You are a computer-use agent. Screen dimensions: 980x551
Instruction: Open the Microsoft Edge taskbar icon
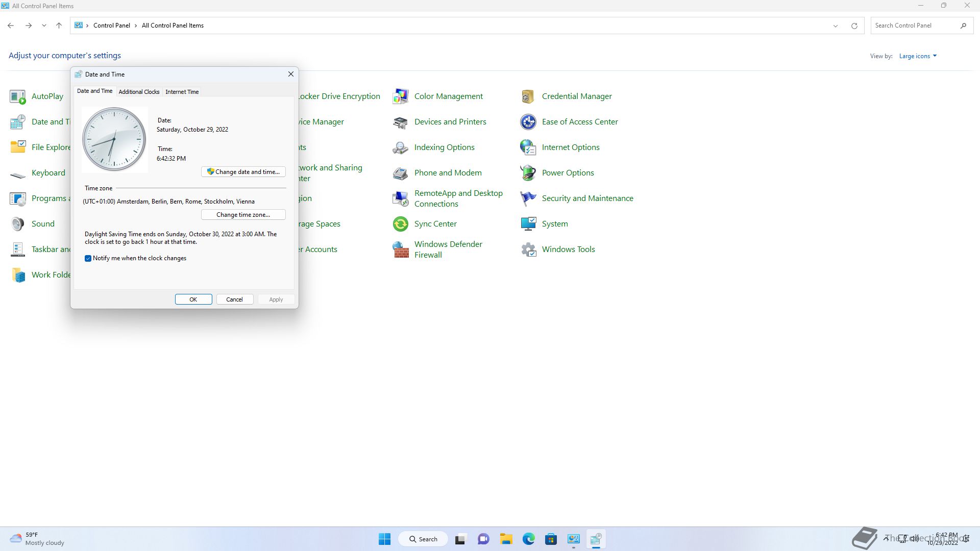[528, 539]
